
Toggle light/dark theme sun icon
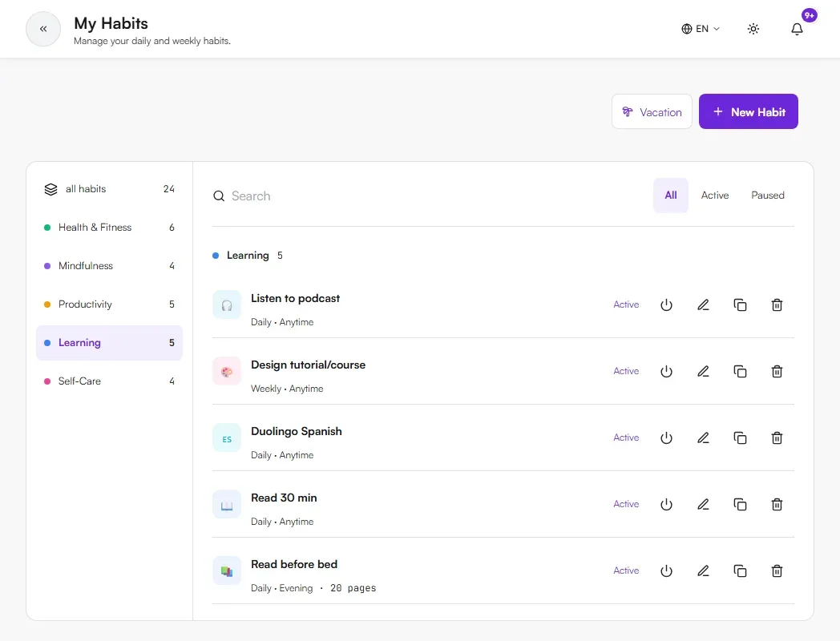click(x=753, y=29)
